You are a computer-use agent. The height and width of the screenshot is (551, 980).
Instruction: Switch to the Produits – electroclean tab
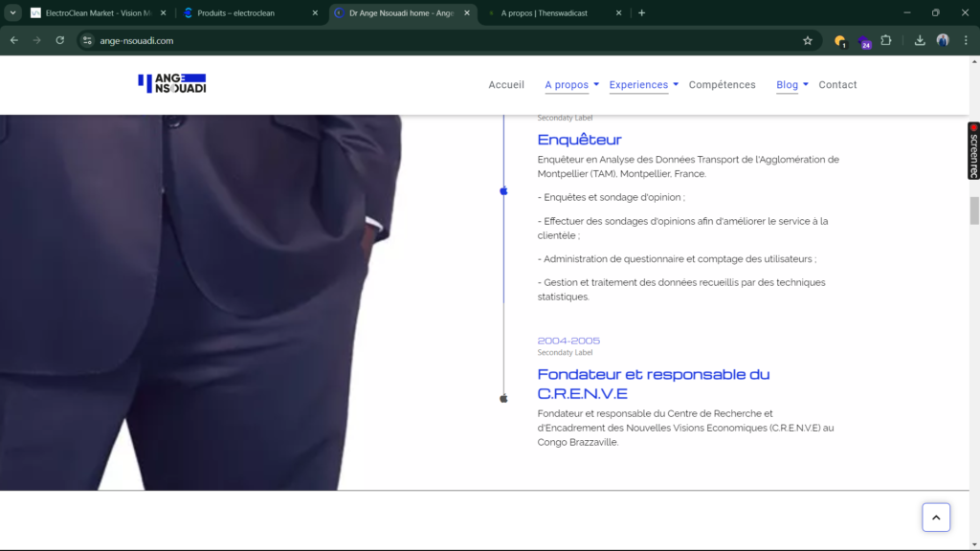pyautogui.click(x=251, y=13)
